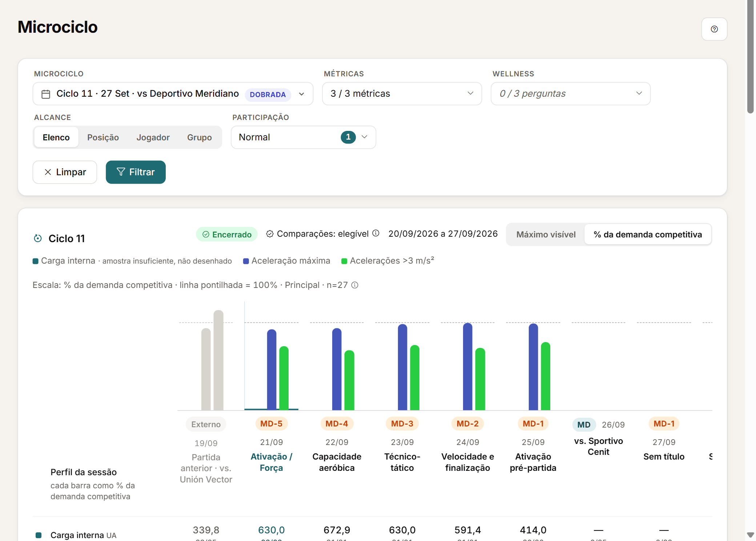756x541 pixels.
Task: Click calendar icon in Microciclo selector
Action: point(46,94)
